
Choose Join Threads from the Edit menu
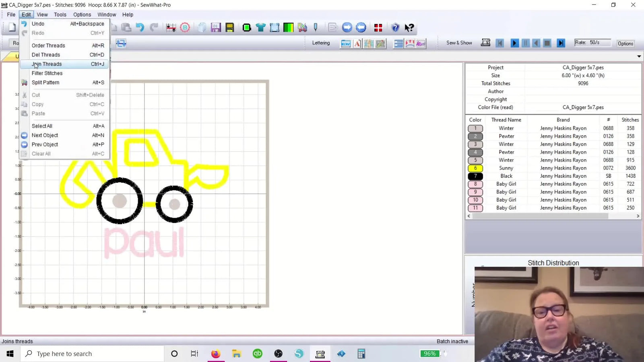(47, 64)
